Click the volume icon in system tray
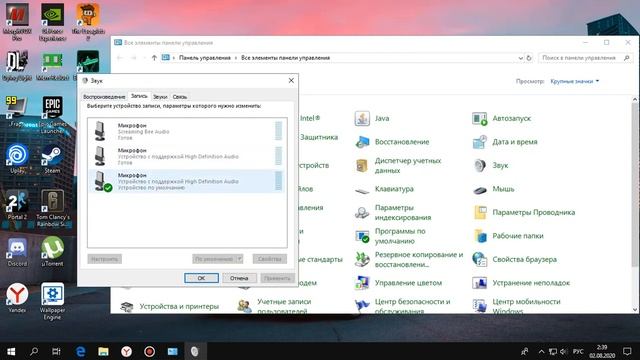This screenshot has width=640, height=360. click(564, 351)
